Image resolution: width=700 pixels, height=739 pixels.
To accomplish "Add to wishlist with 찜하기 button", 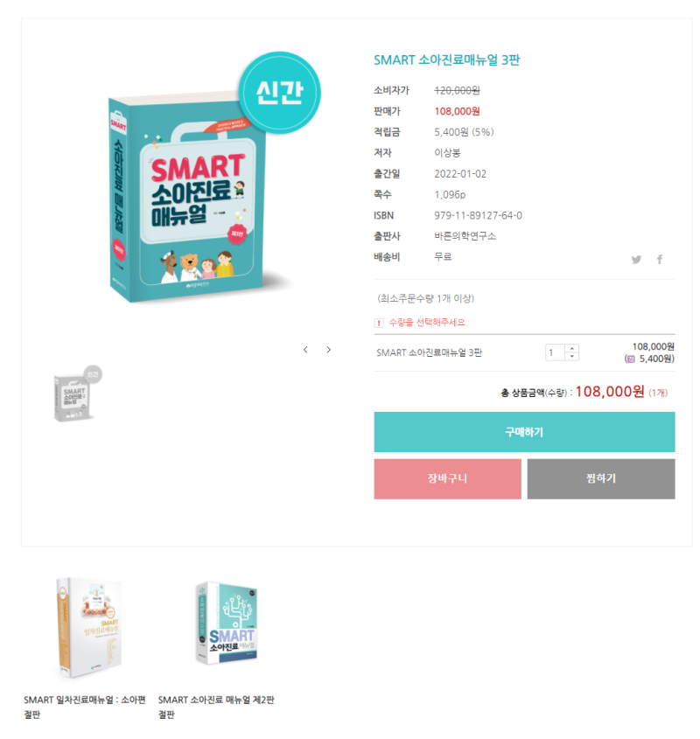I will coord(600,479).
